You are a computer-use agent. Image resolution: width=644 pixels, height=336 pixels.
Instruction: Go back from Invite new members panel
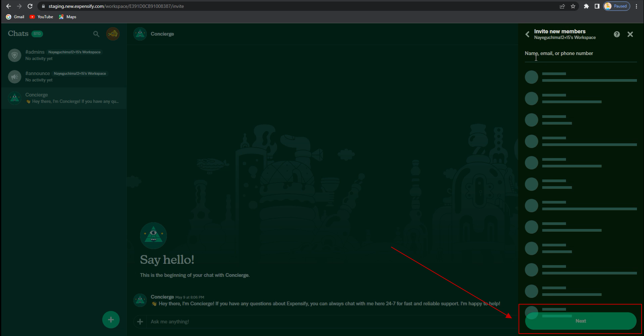click(x=527, y=34)
